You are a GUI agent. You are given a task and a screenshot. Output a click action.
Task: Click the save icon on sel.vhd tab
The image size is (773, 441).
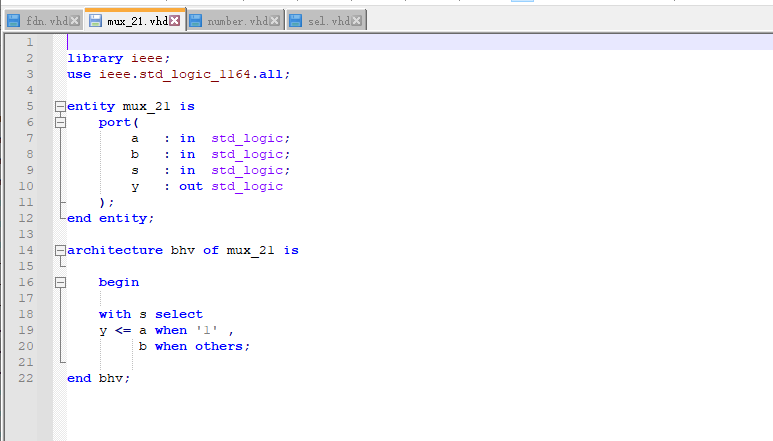(x=295, y=21)
